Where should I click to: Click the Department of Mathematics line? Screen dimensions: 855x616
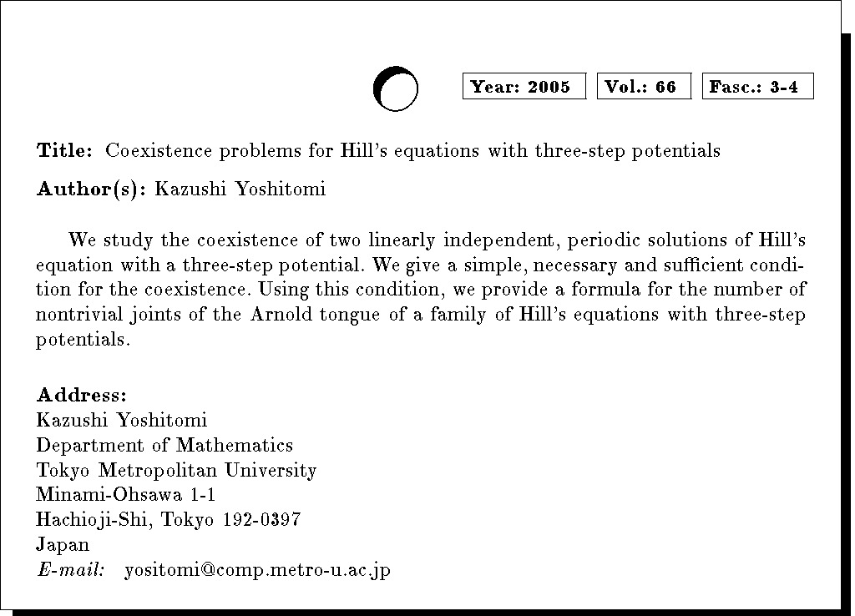click(x=164, y=445)
